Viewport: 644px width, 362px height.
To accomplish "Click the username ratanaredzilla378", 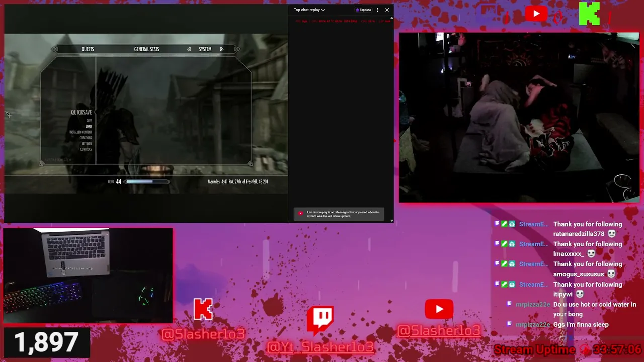I will 579,234.
